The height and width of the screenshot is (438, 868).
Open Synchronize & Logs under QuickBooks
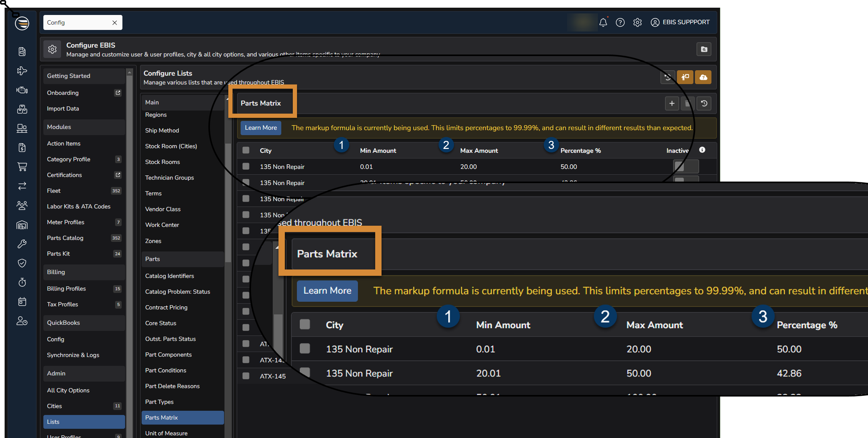point(73,355)
